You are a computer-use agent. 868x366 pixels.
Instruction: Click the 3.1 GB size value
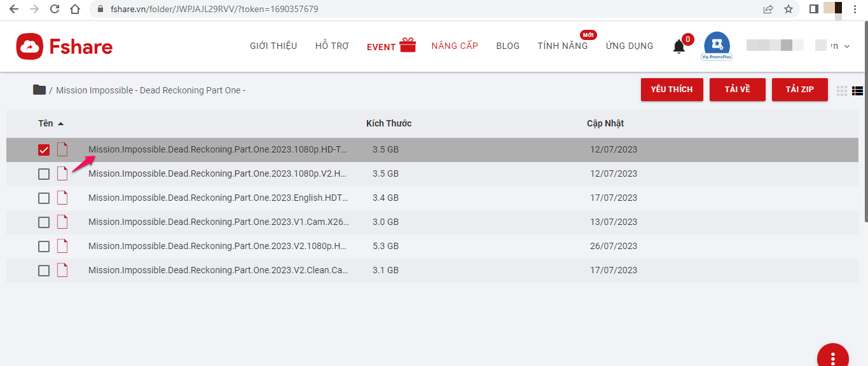(385, 270)
